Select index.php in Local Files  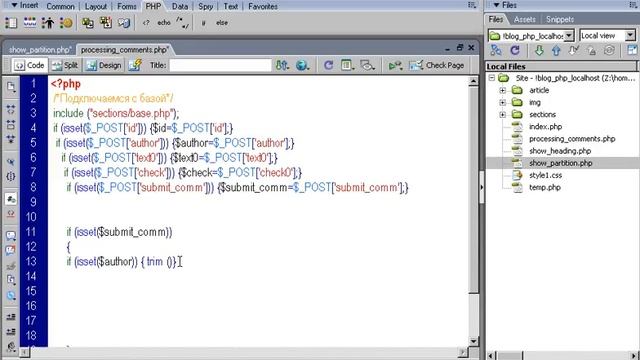coord(545,127)
